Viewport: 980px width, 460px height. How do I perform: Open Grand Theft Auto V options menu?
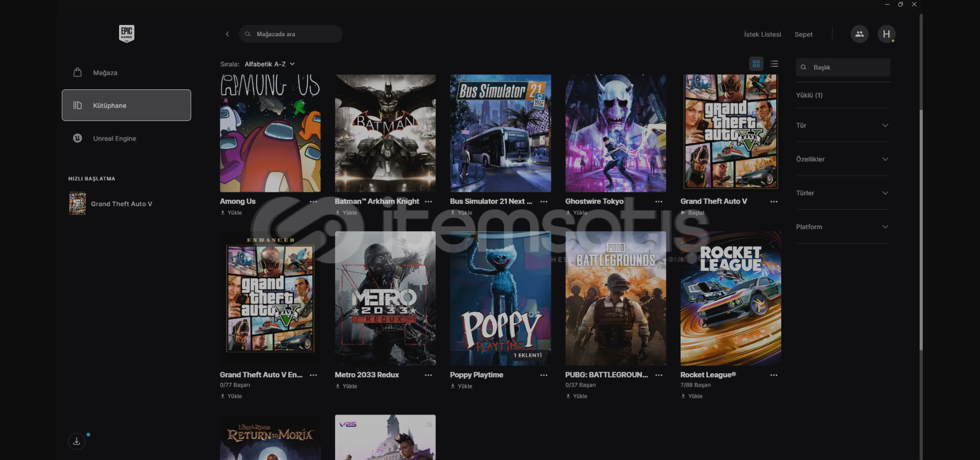point(774,202)
